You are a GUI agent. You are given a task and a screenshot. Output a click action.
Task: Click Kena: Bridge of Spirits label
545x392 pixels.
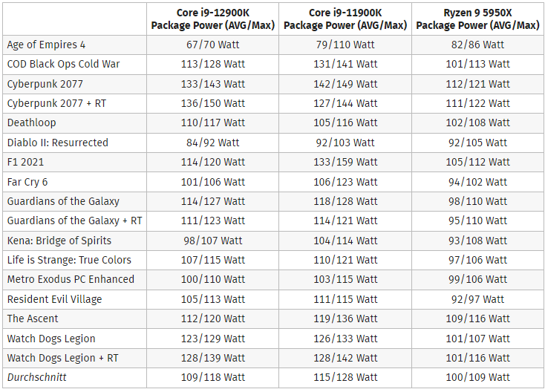coord(59,241)
